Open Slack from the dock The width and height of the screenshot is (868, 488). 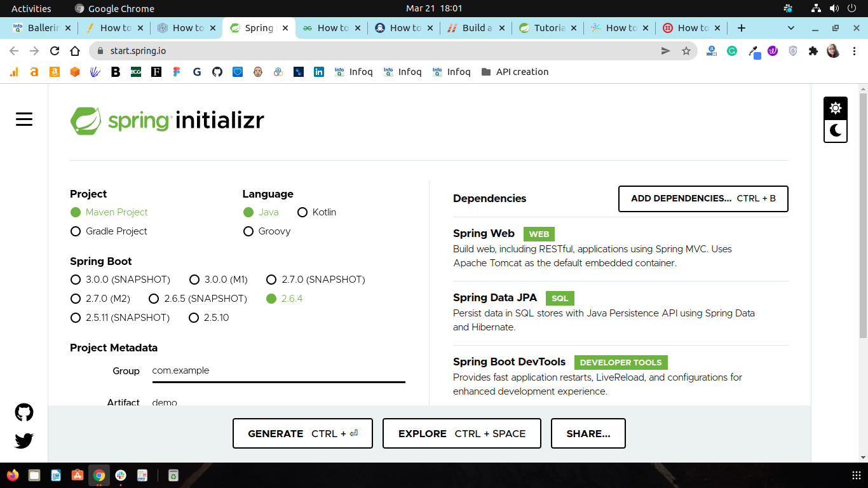coord(121,475)
